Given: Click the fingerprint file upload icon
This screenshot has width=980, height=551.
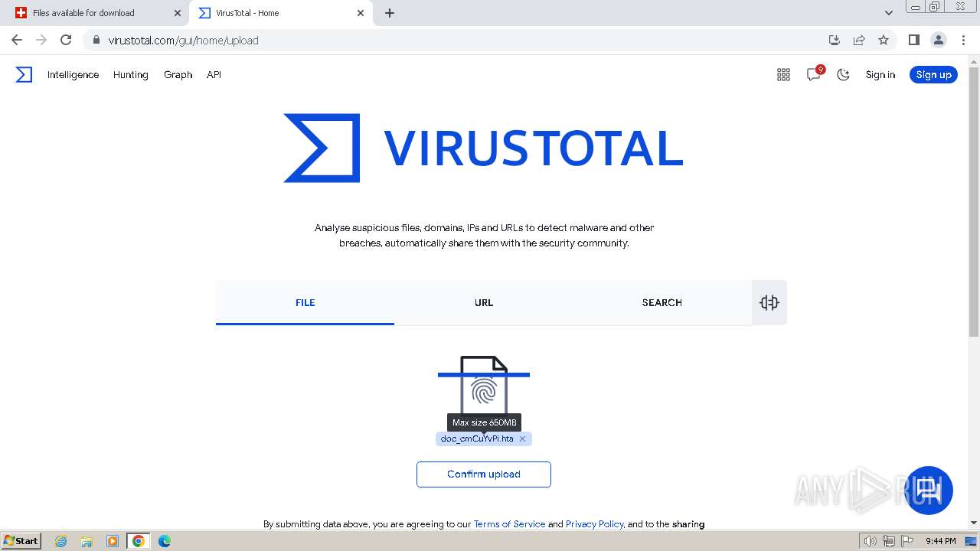Looking at the screenshot, I should 484,385.
